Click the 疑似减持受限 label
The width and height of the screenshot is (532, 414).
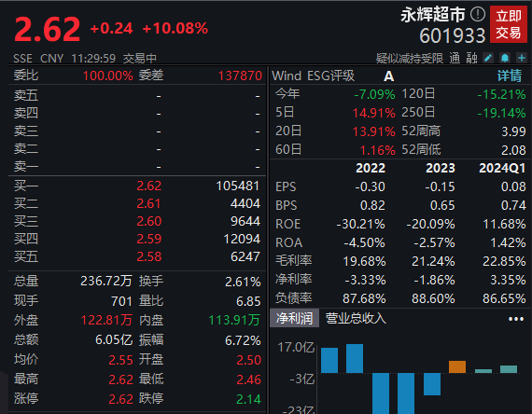pyautogui.click(x=410, y=59)
